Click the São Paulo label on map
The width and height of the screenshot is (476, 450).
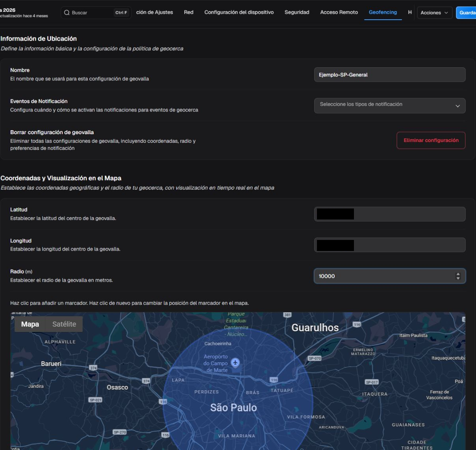(x=233, y=408)
